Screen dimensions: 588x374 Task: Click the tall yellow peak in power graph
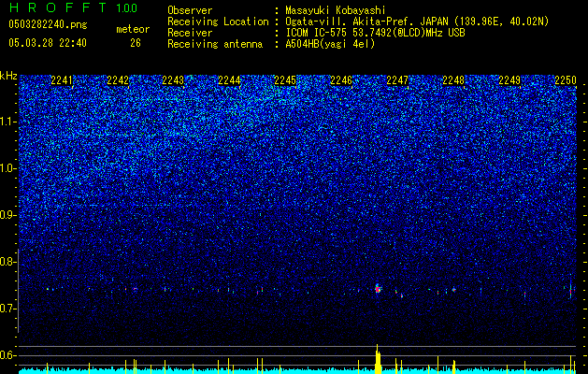[x=378, y=359]
